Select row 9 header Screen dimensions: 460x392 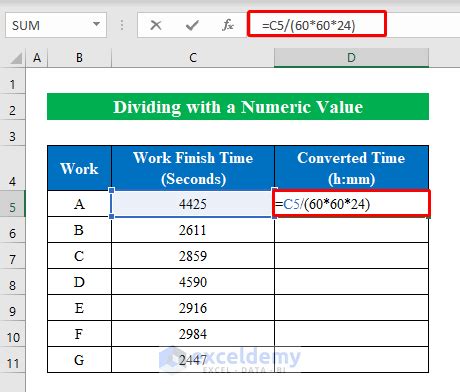click(x=13, y=308)
